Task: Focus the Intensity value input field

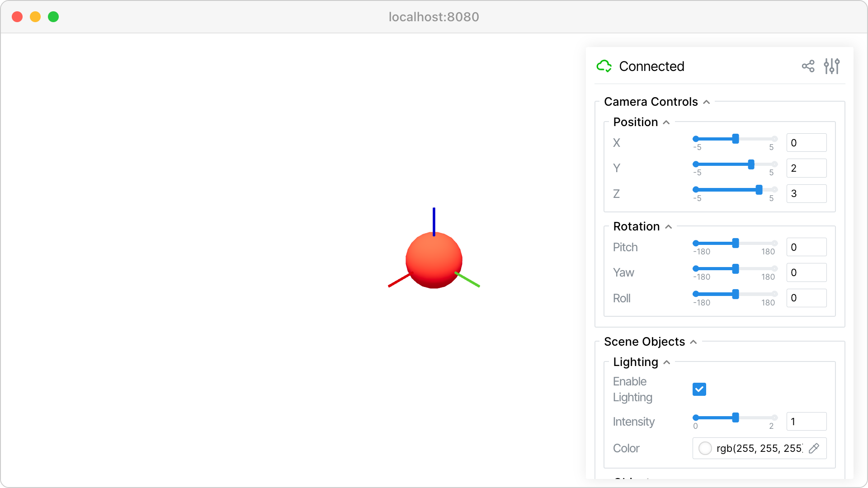Action: [807, 422]
